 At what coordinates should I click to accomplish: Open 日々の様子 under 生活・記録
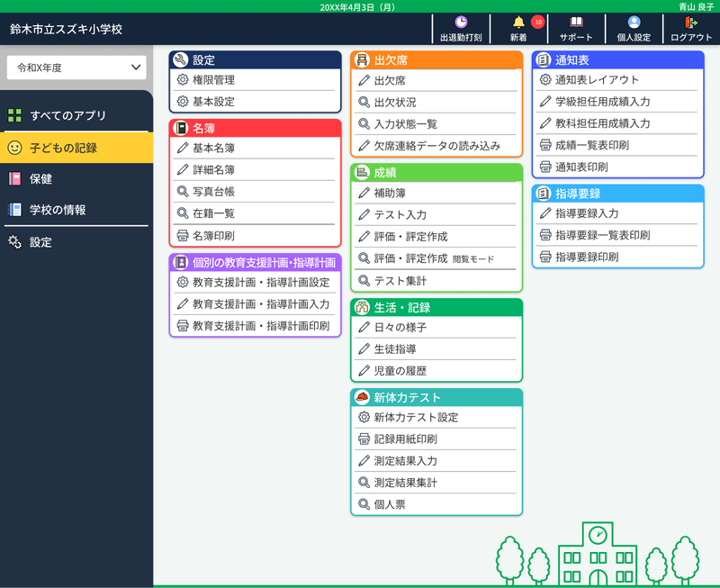pos(398,329)
